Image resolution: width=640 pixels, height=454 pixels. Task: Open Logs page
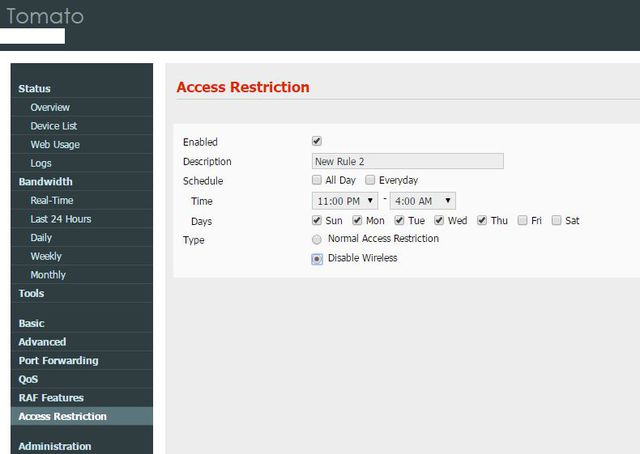[x=41, y=163]
